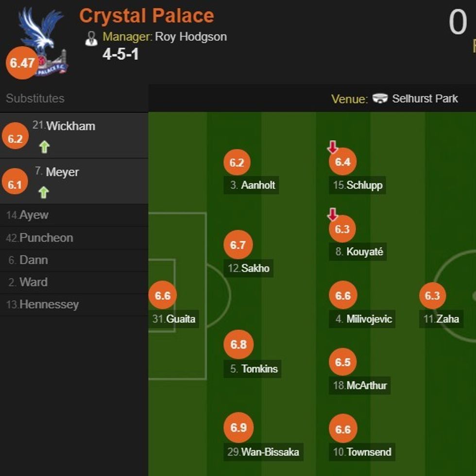Select substitute Puncheon from the bench list
This screenshot has height=476, width=476.
(46, 238)
